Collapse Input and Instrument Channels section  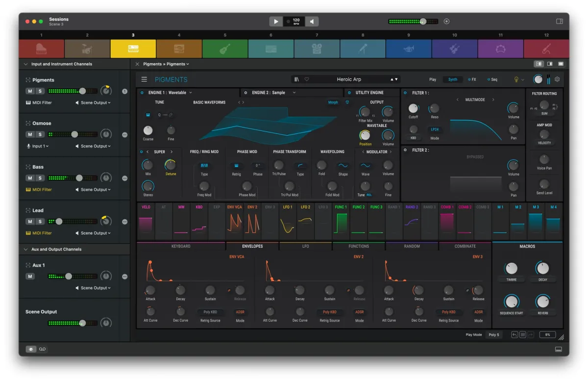(25, 64)
